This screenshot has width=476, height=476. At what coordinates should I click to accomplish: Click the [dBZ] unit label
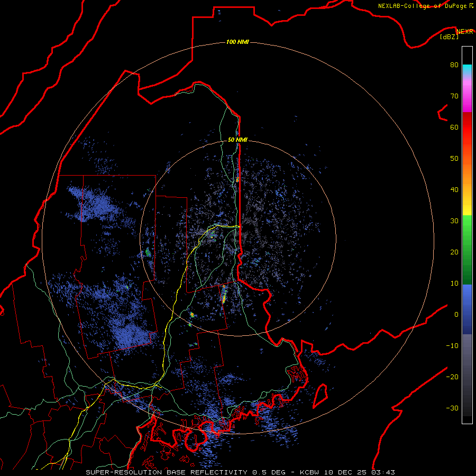[449, 37]
